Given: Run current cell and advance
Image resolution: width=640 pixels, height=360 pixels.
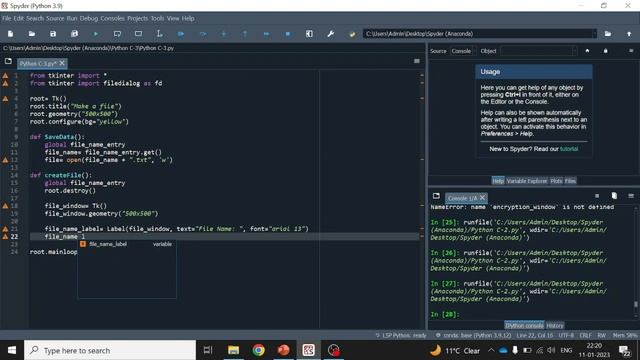Looking at the screenshot, I should pyautogui.click(x=138, y=34).
